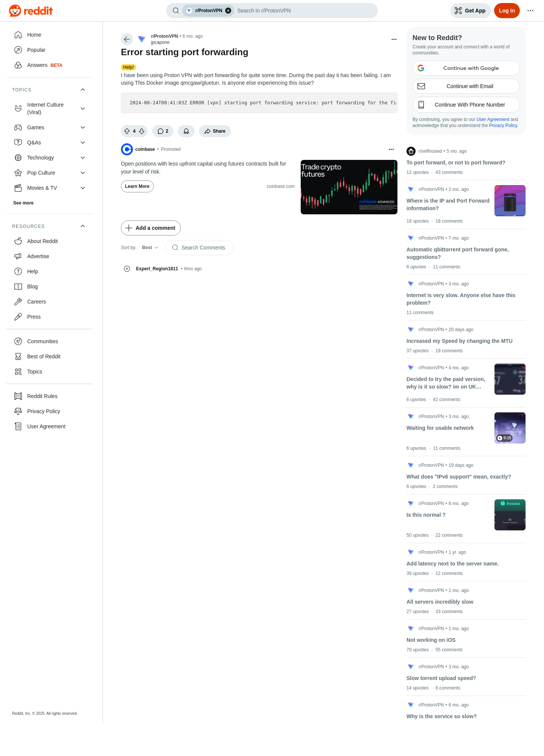Give an award to the post
This screenshot has width=544, height=756.
click(186, 131)
